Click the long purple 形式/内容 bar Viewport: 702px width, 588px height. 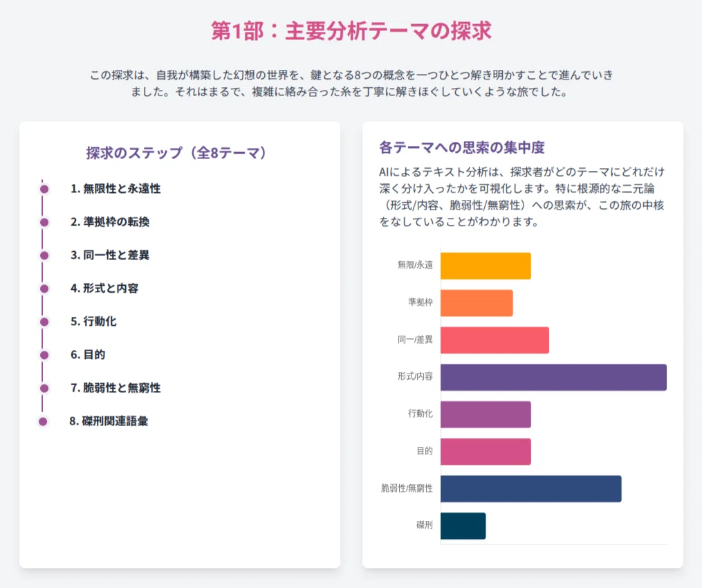(553, 378)
